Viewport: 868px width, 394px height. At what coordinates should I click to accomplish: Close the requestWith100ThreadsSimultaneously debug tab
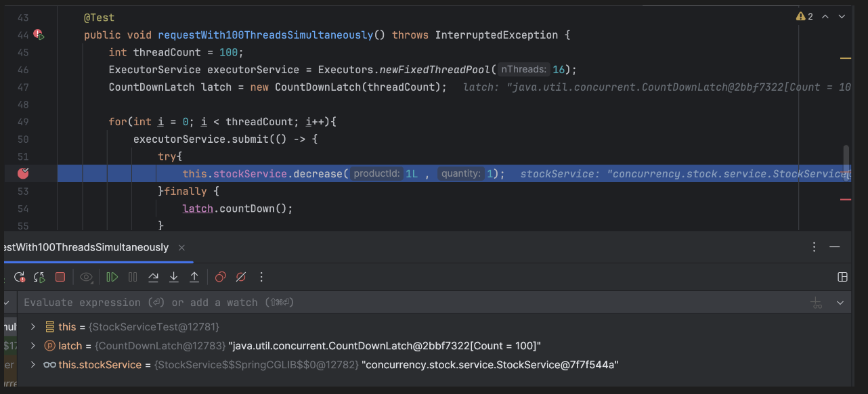[181, 248]
